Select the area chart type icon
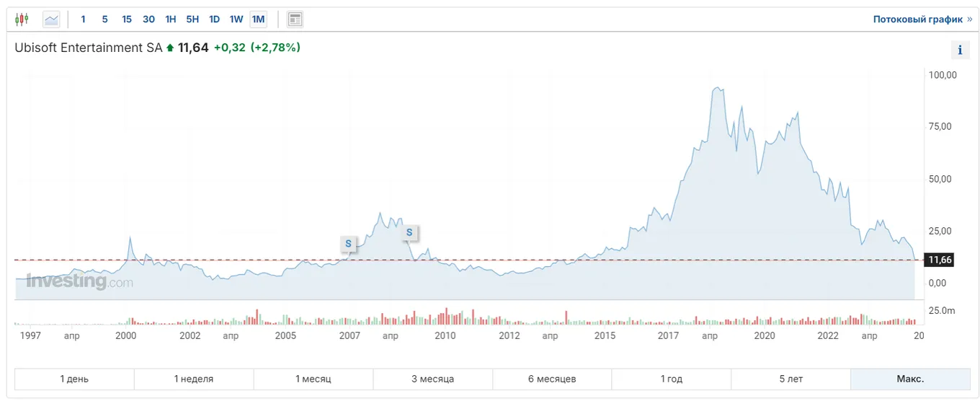The image size is (980, 409). [51, 19]
